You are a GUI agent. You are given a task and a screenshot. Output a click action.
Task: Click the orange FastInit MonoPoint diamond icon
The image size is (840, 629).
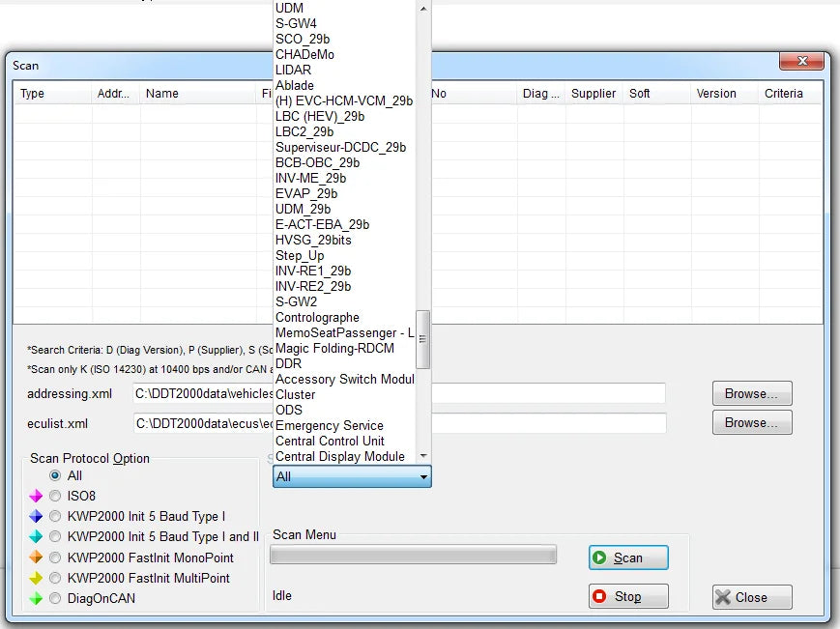(x=36, y=558)
